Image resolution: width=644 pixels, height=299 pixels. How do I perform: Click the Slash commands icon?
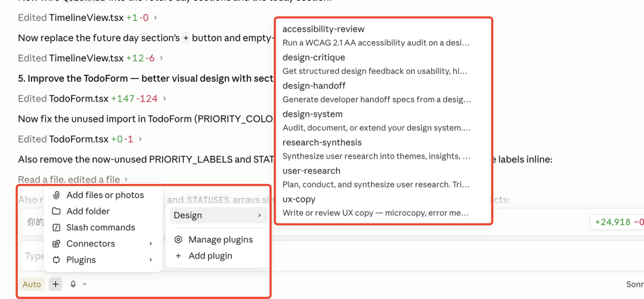(56, 227)
